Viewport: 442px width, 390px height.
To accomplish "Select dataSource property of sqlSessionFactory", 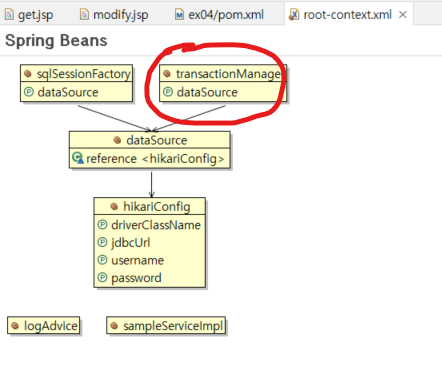I will click(x=76, y=92).
